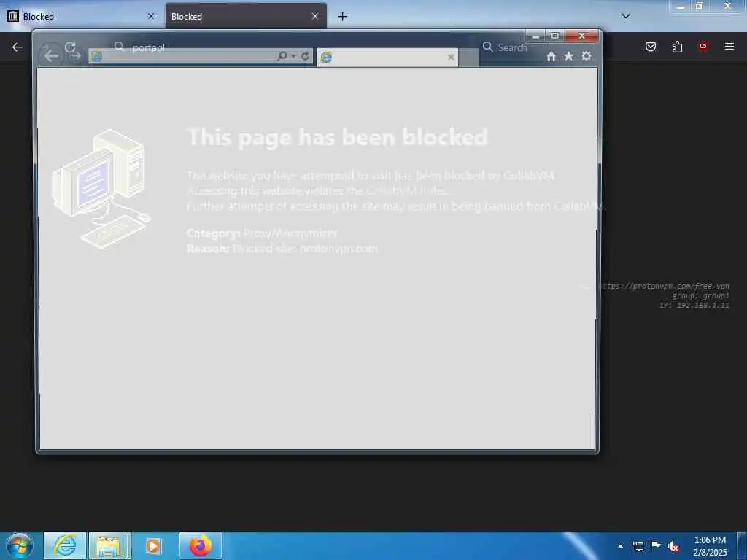Click the CollabVM Rules link
The image size is (747, 560).
pyautogui.click(x=406, y=191)
